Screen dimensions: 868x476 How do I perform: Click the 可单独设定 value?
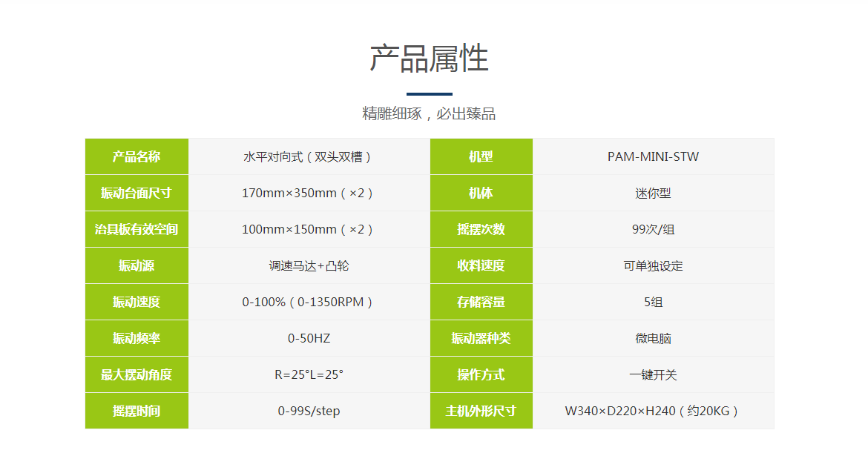click(653, 265)
